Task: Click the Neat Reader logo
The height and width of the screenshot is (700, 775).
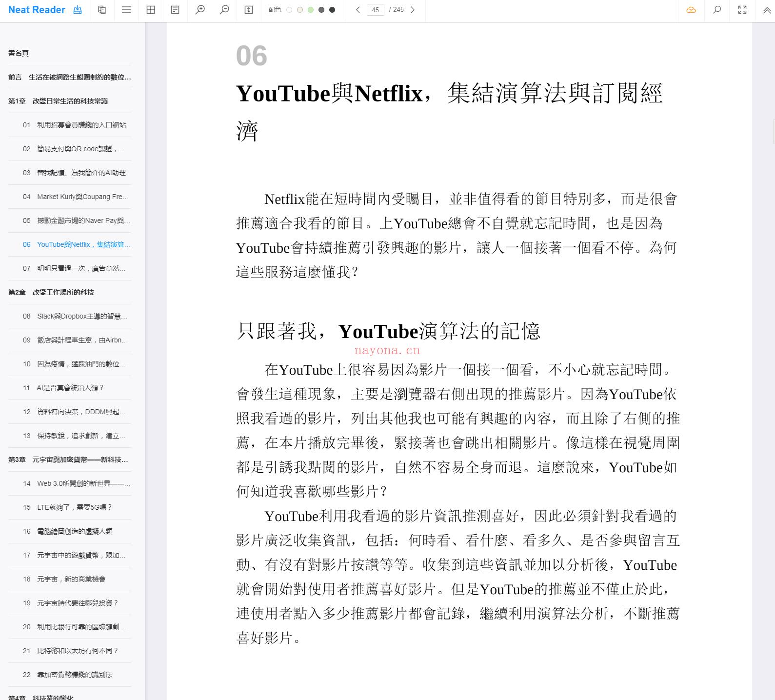Action: click(x=37, y=10)
